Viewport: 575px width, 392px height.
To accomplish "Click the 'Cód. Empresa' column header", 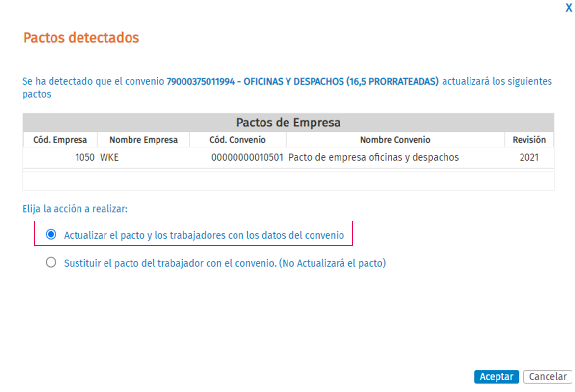I will tap(60, 140).
